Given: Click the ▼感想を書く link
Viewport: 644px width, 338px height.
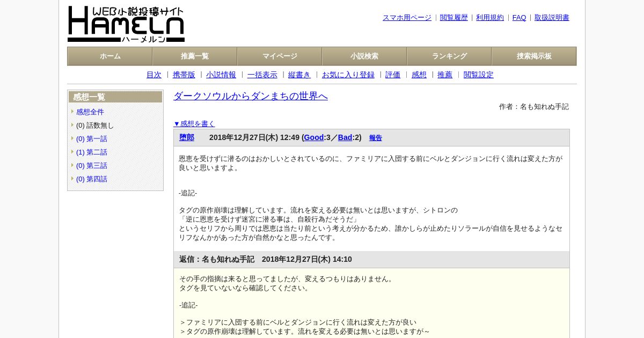Looking at the screenshot, I should (x=194, y=124).
